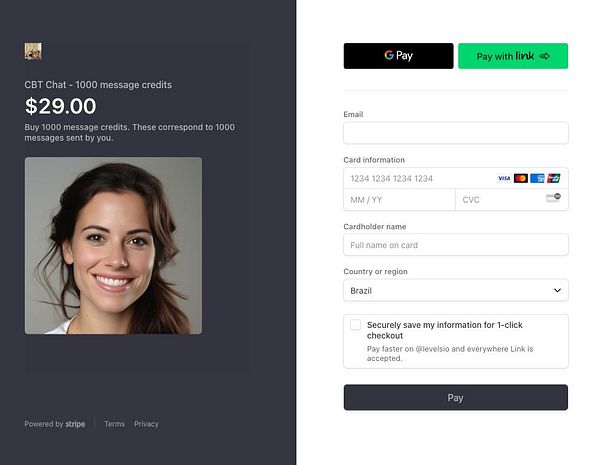Image resolution: width=600 pixels, height=465 pixels.
Task: Click the Google G logo in the Pay button
Action: 389,55
